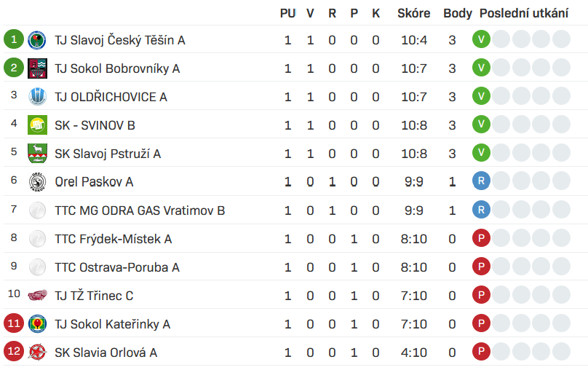Click red rank 12 position badge
588x370 pixels.
click(x=14, y=353)
